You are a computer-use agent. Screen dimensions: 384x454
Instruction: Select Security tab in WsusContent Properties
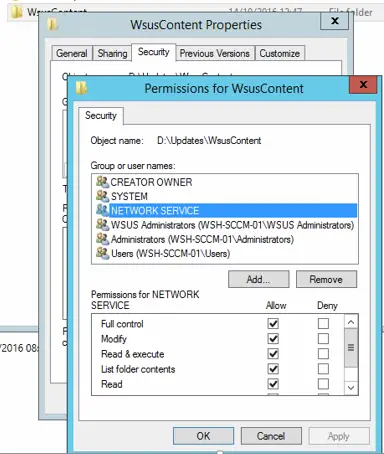pos(154,52)
